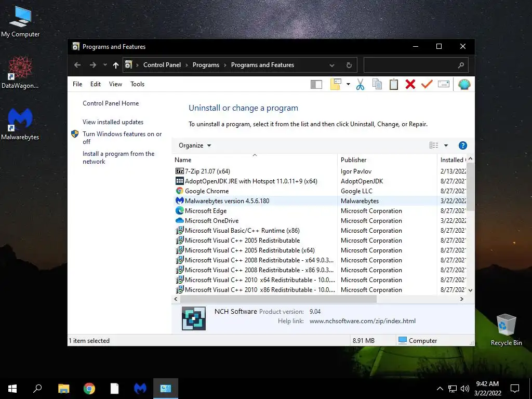Open the File menu
This screenshot has width=532, height=399.
77,84
